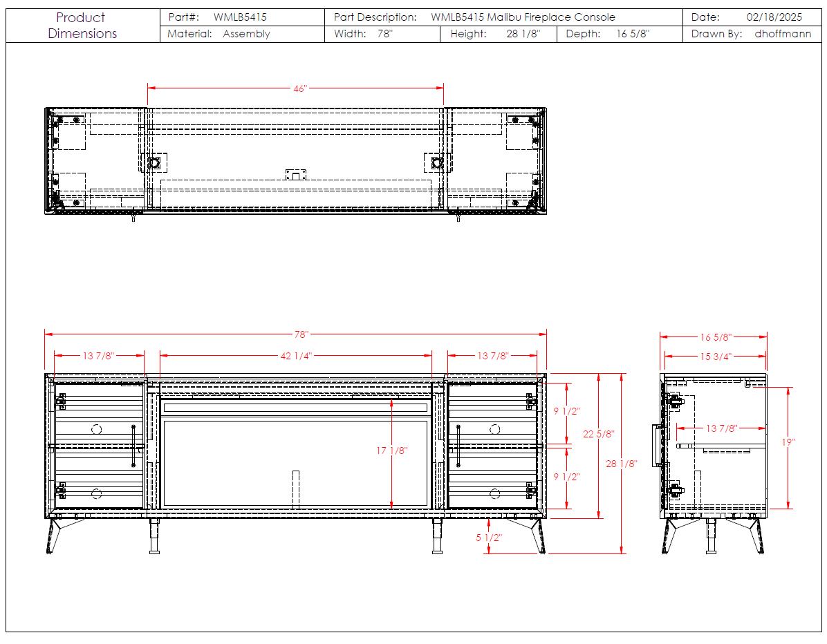Click the 5 1/2" leg height dimension
827x644 pixels.
488,538
